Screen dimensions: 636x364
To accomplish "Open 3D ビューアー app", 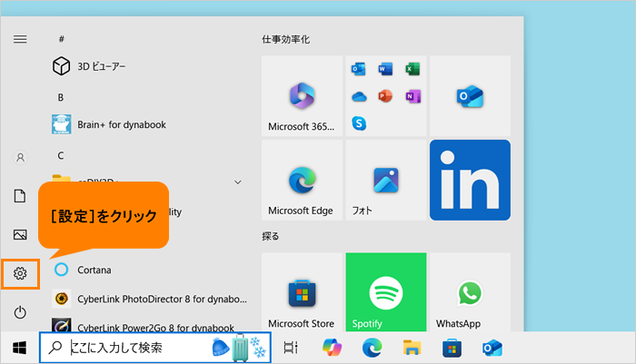I will 89,66.
